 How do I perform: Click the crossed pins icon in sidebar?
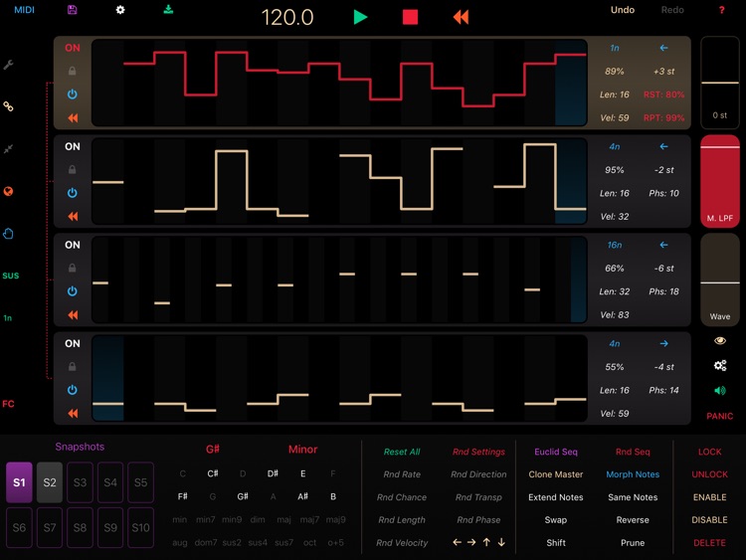8,149
